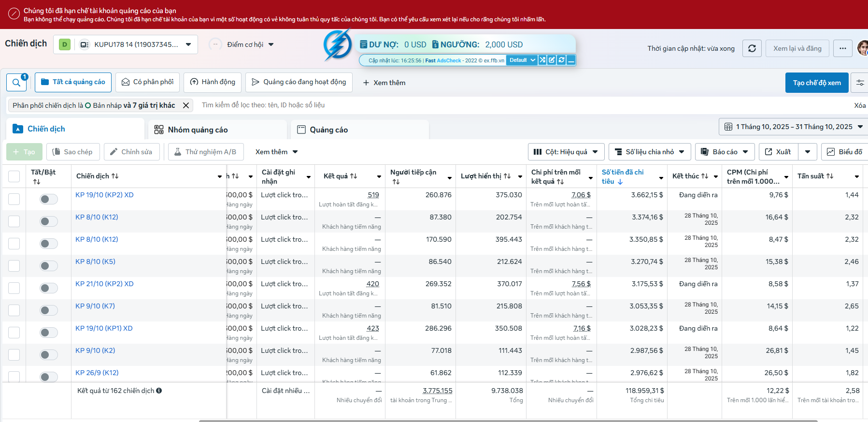Tick checkbox for KP 21/10 (KP2) XD row
The width and height of the screenshot is (868, 422).
(14, 288)
